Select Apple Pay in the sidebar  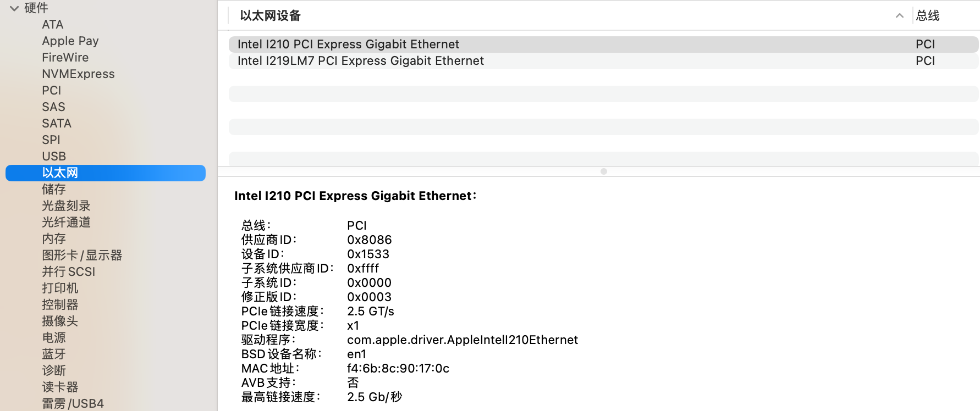pyautogui.click(x=70, y=41)
